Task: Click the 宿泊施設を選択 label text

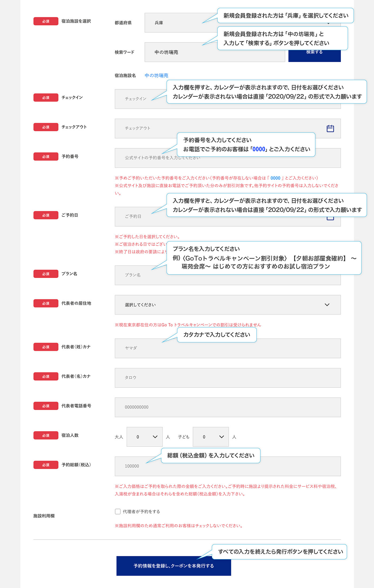Action: (x=76, y=21)
